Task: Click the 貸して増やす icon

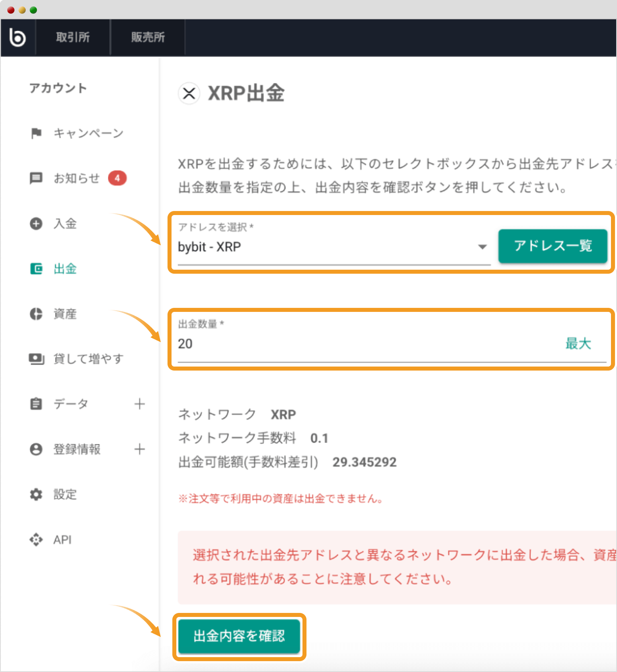Action: (36, 359)
